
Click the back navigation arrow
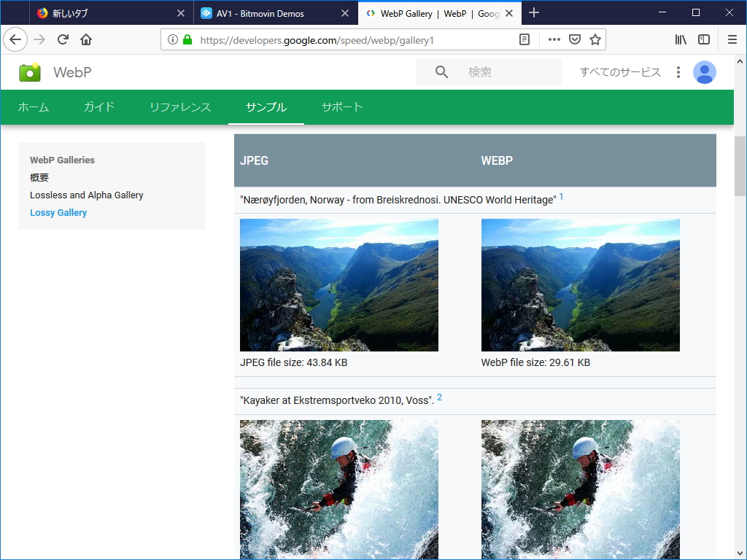[15, 39]
